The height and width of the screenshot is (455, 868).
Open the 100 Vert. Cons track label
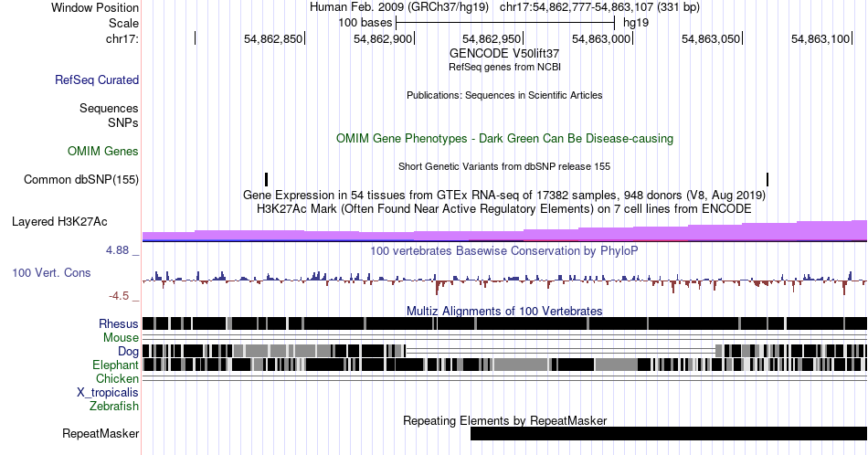(51, 272)
